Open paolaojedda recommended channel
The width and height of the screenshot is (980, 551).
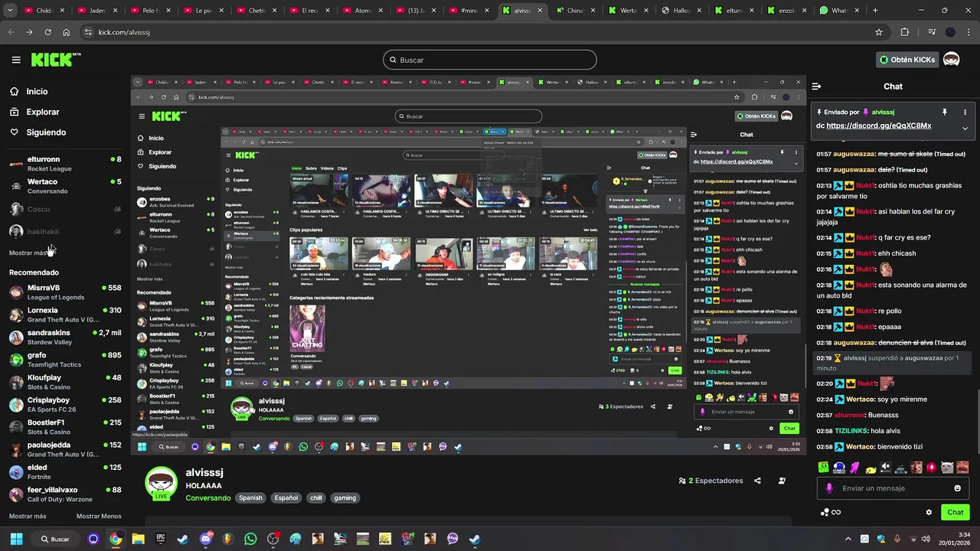click(64, 449)
